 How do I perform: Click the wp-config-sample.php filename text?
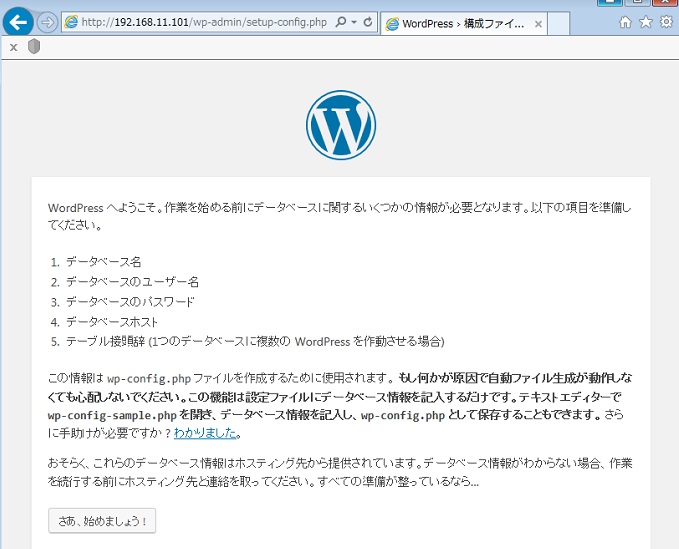[x=112, y=415]
